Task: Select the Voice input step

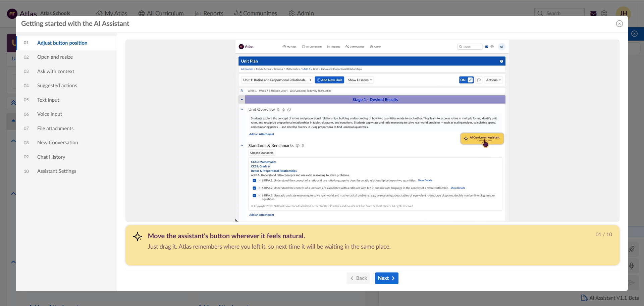Action: [x=67, y=114]
